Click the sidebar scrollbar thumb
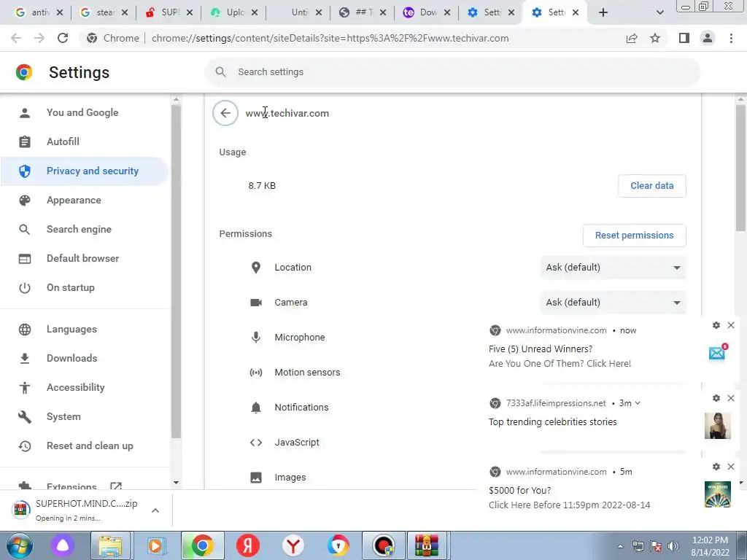 (176, 271)
